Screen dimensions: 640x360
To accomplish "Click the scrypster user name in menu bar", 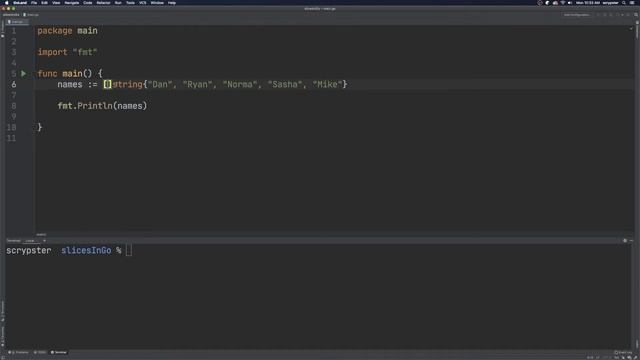I will [611, 3].
